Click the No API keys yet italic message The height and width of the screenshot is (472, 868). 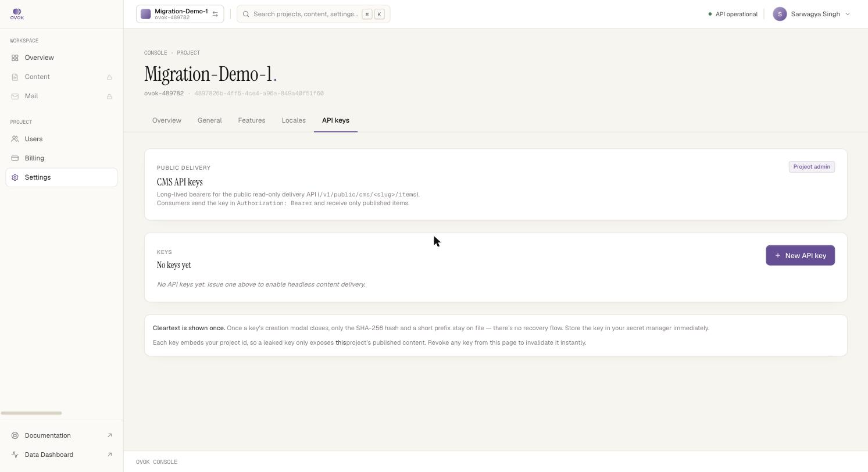pos(261,284)
